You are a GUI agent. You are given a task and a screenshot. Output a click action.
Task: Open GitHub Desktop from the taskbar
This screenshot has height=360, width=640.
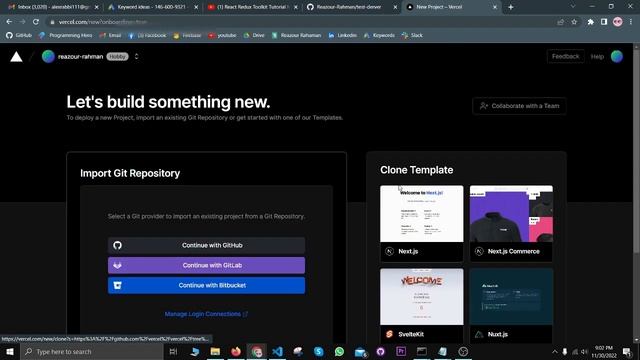pos(381,351)
